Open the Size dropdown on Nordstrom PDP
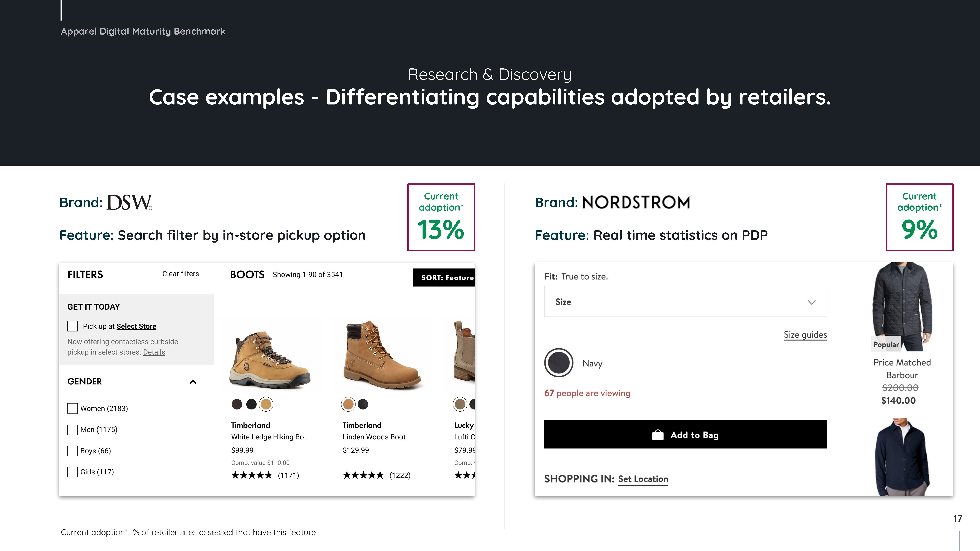Viewport: 980px width, 551px height. 686,302
